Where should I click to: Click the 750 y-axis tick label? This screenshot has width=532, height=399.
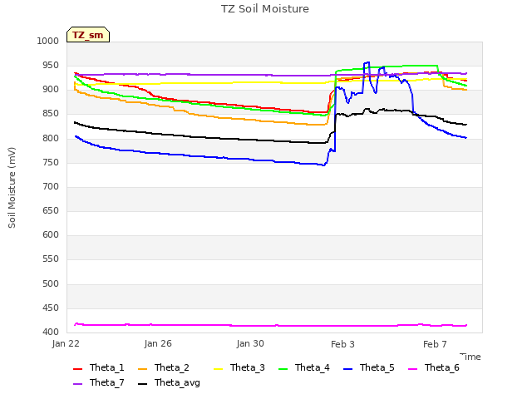(x=51, y=163)
